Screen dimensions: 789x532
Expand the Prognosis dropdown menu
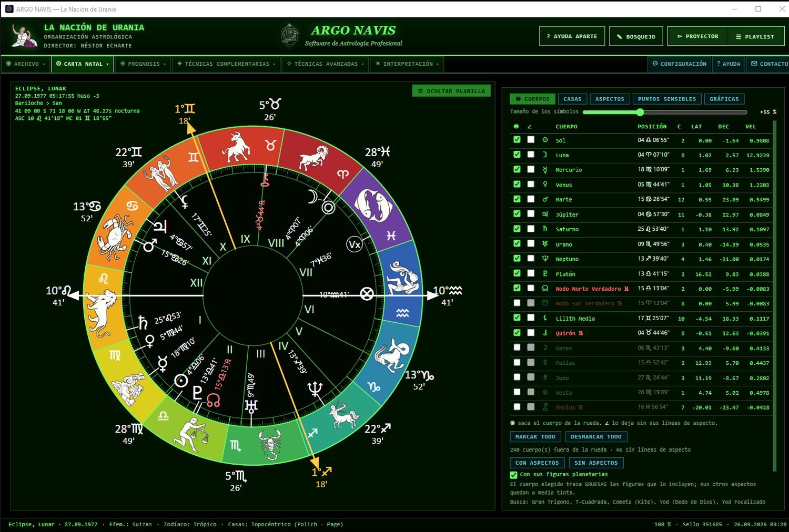pos(143,64)
